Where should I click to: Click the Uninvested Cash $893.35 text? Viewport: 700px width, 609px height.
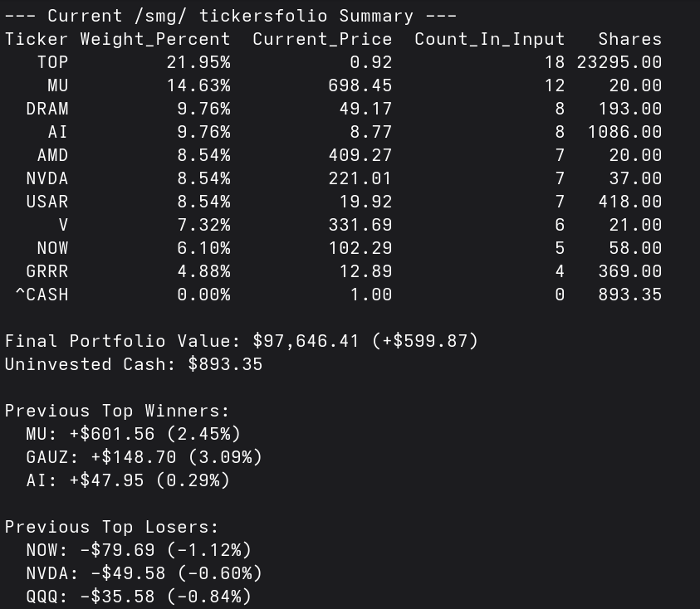[x=134, y=364]
